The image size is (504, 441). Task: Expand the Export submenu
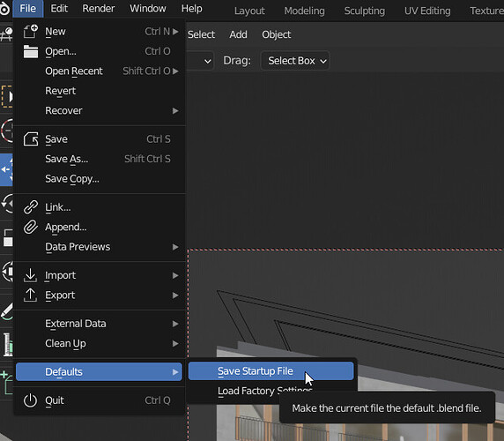click(x=99, y=295)
